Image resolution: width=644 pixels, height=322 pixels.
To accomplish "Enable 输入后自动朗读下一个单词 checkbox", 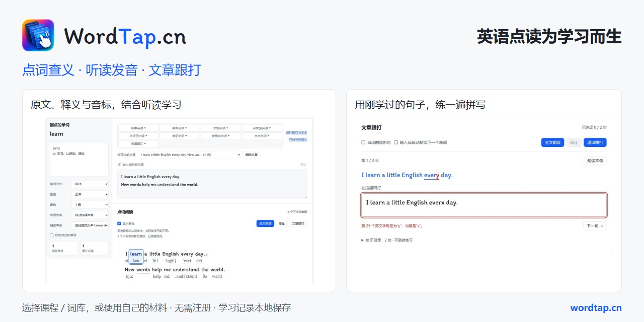I will [396, 142].
